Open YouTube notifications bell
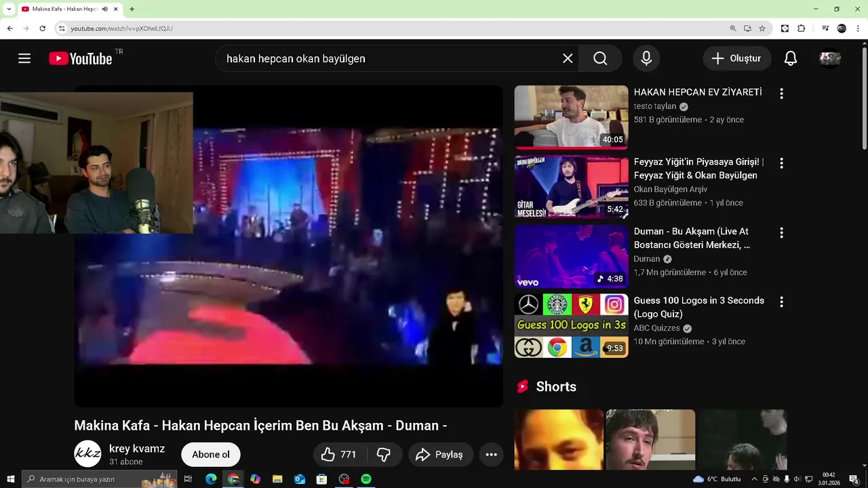Screen dimensions: 868x488 click(791, 58)
